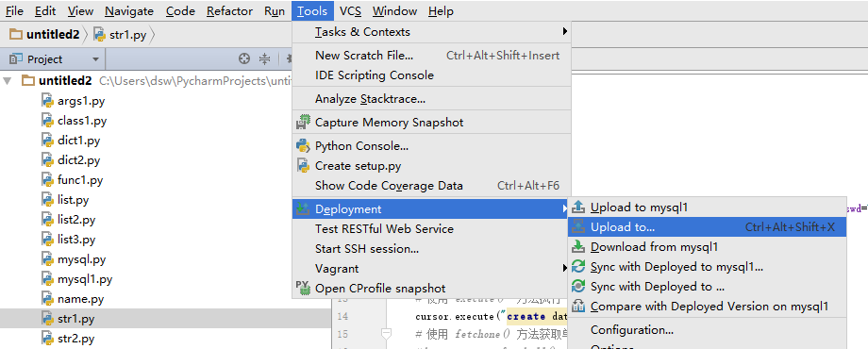The image size is (868, 349).
Task: Click the highlighted Upload to... icon
Action: [578, 226]
